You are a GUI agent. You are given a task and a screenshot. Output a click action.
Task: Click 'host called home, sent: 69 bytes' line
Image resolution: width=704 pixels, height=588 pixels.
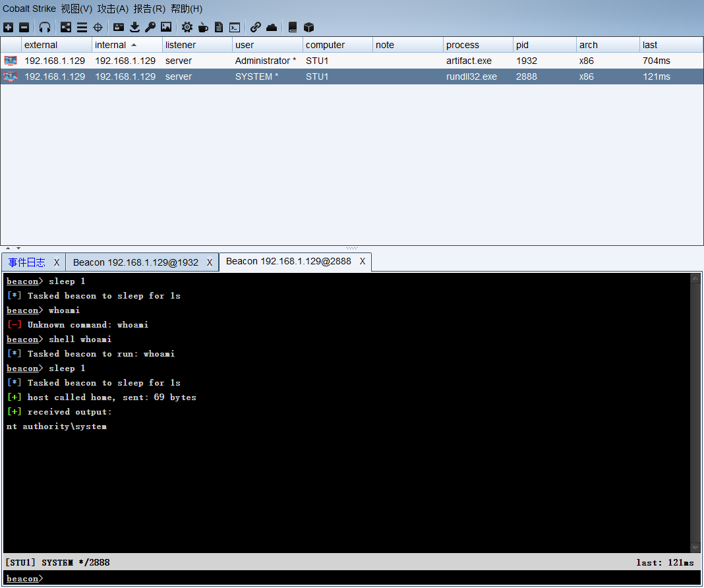click(x=102, y=397)
